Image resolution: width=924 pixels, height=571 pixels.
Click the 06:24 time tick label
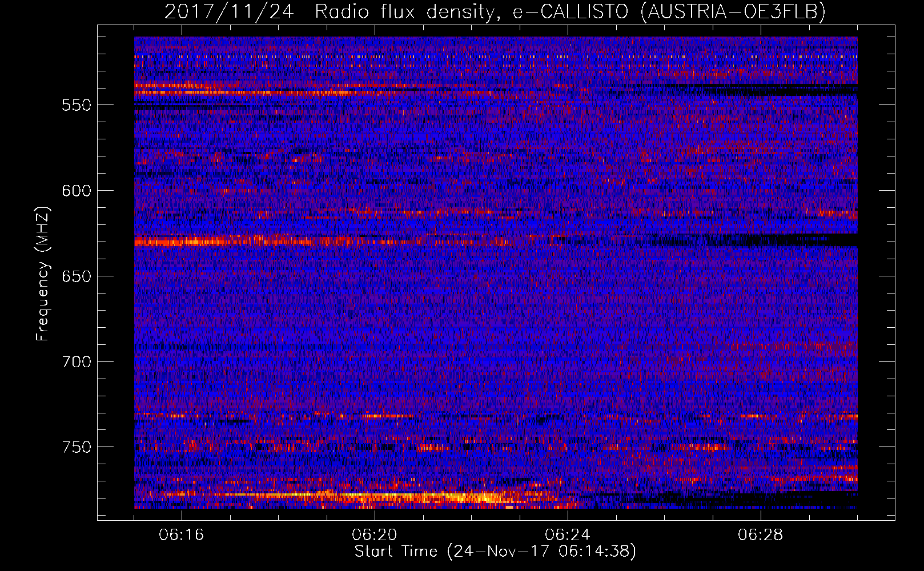point(568,535)
